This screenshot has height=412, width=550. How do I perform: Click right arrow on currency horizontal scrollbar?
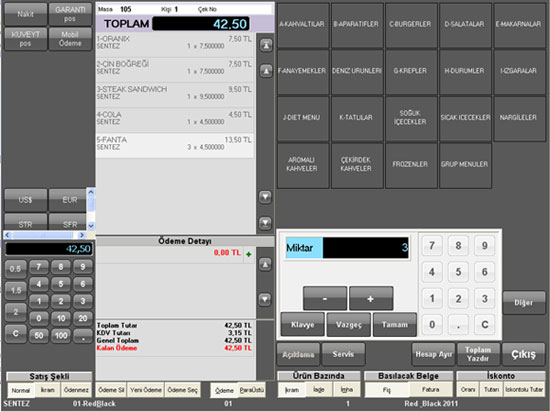[82, 235]
